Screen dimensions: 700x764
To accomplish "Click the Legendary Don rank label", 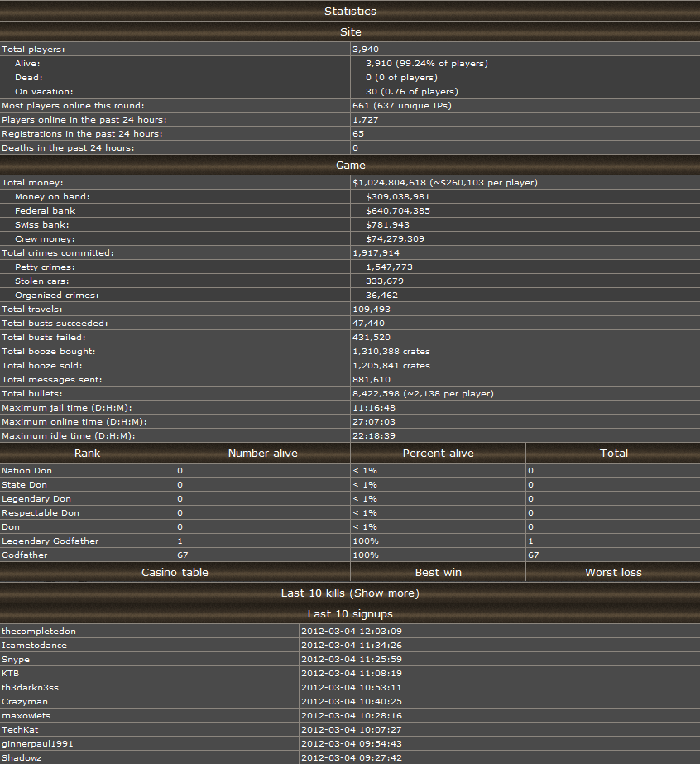I will coord(36,499).
